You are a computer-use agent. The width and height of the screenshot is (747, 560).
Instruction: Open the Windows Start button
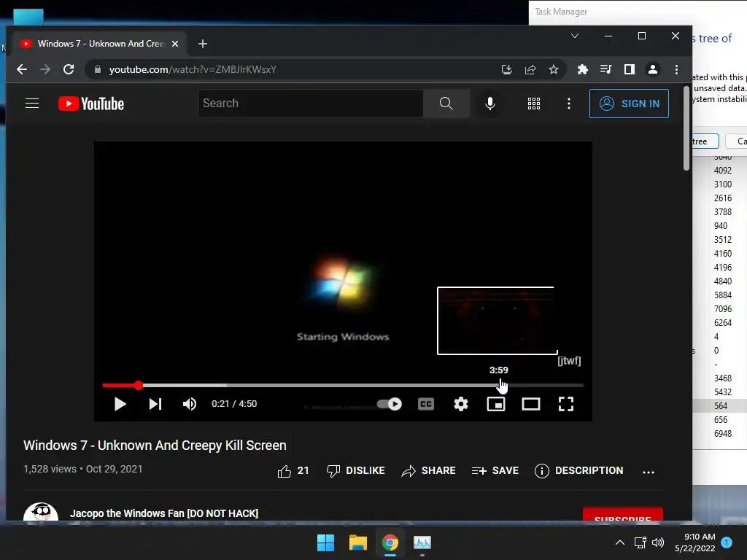click(x=326, y=542)
